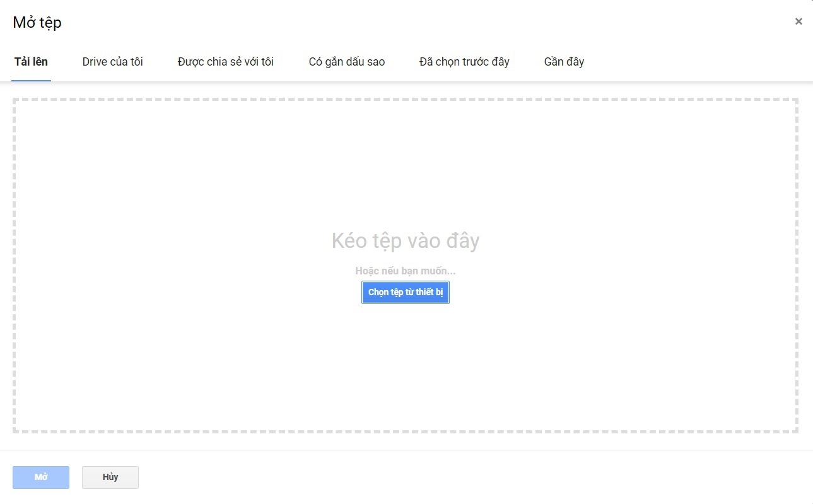Click the Hoặc nếu bạn muốn... text
The image size is (813, 504).
405,271
